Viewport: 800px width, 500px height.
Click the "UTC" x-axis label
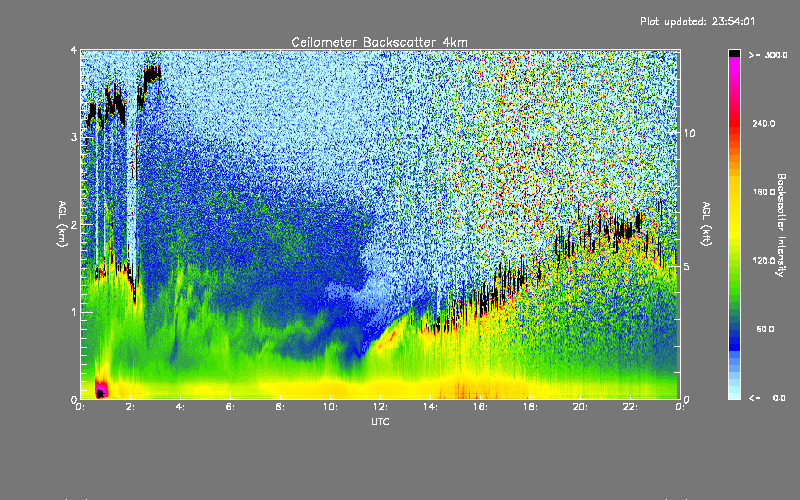[380, 421]
